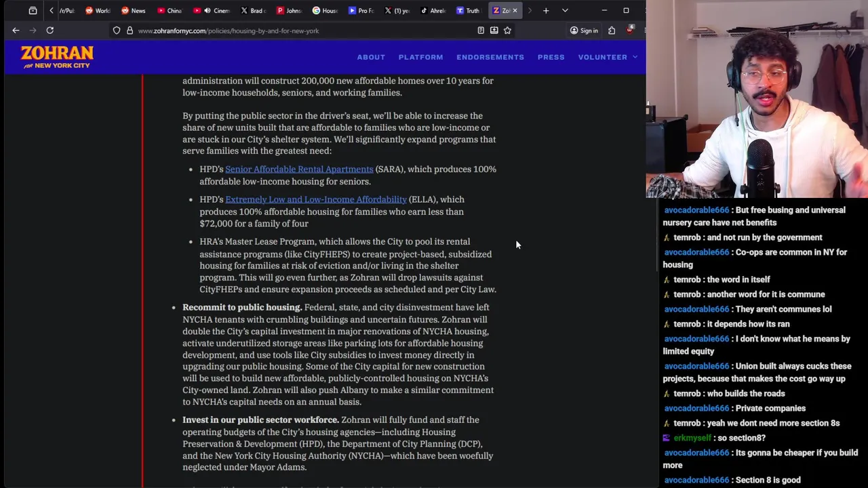The height and width of the screenshot is (488, 868).
Task: Click the tracking protection shield icon
Action: pyautogui.click(x=117, y=30)
